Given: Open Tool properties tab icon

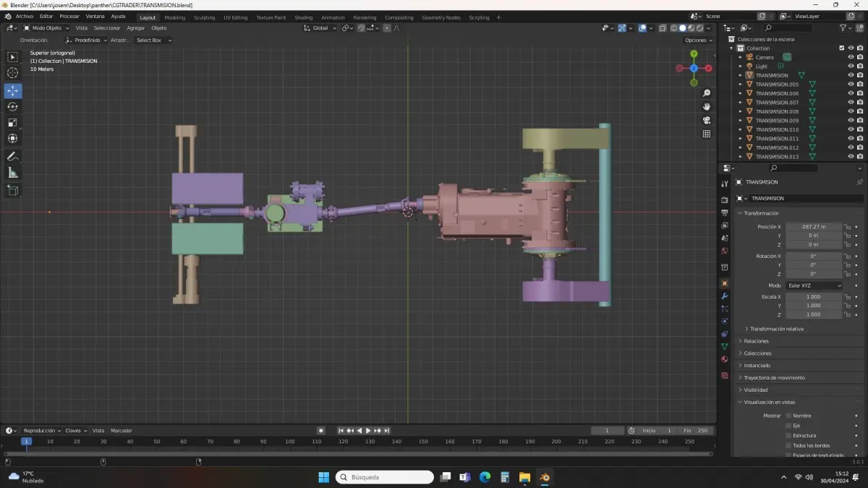Looking at the screenshot, I should coord(725,184).
